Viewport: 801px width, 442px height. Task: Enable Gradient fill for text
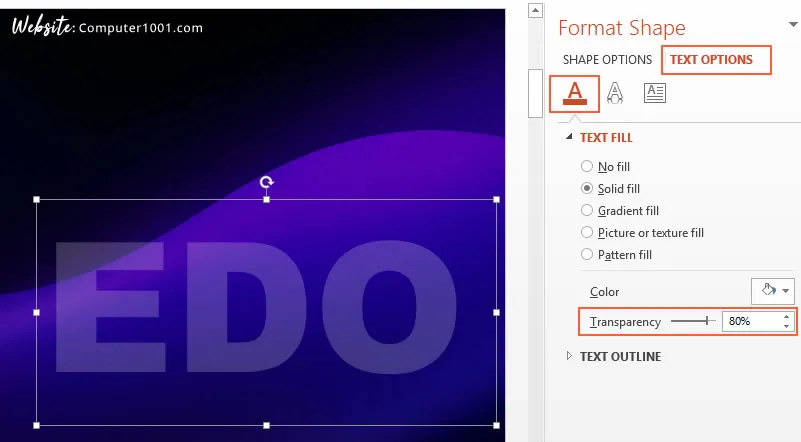coord(587,211)
